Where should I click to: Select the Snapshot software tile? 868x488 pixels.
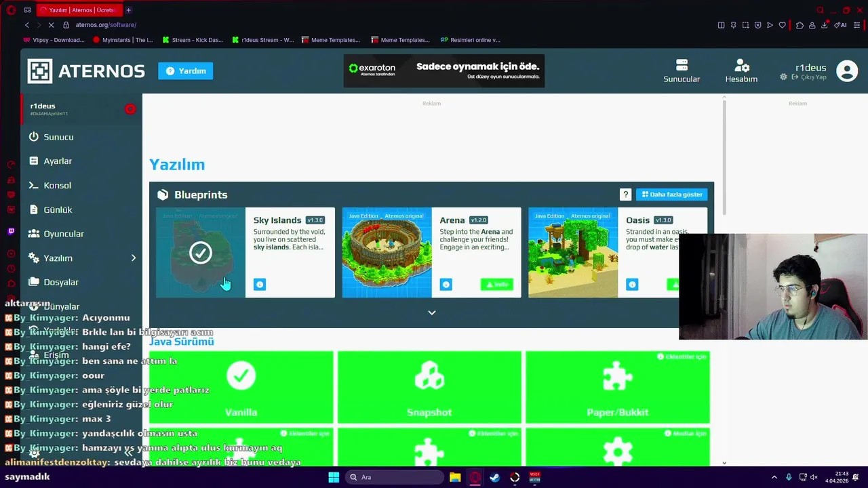click(429, 387)
